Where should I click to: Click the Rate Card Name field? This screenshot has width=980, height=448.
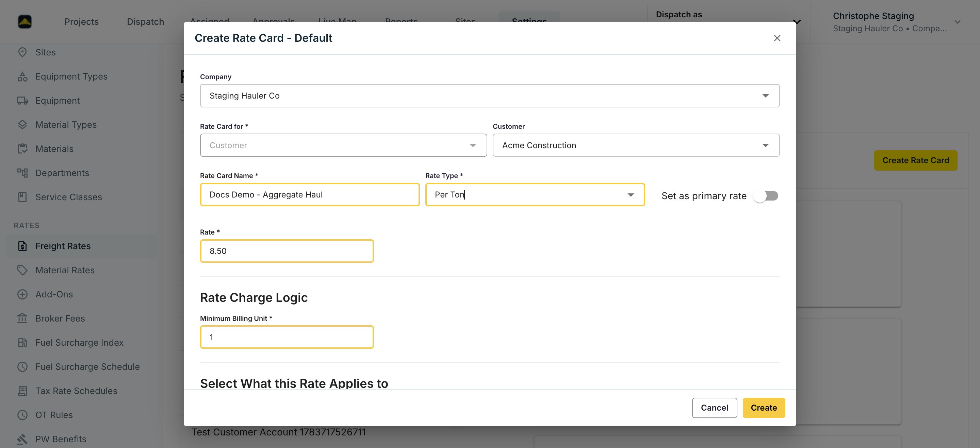[310, 195]
